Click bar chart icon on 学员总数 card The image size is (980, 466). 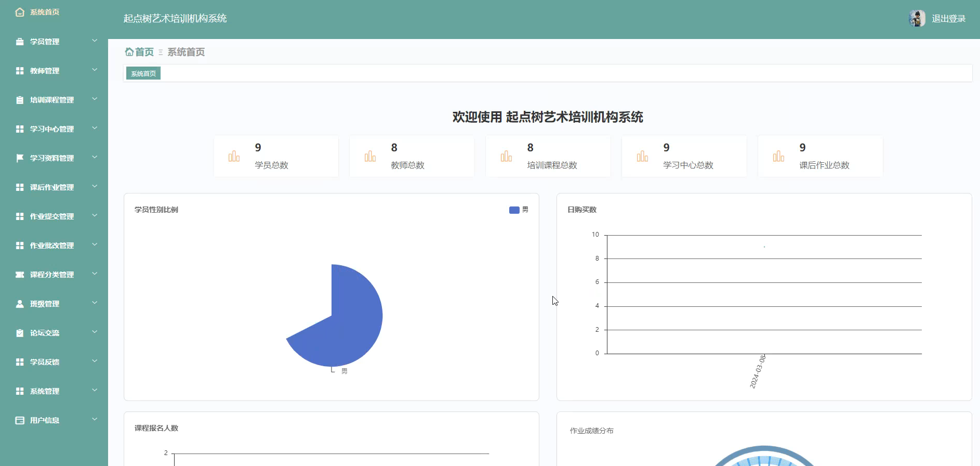(x=234, y=156)
